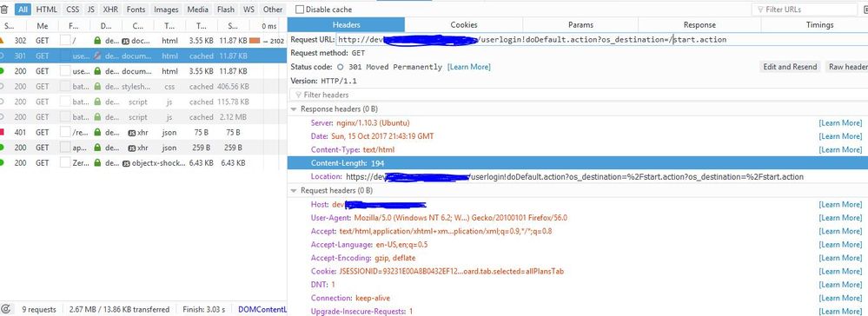Click the JS initiator icon in the 401 row
868x316 pixels.
(132, 133)
